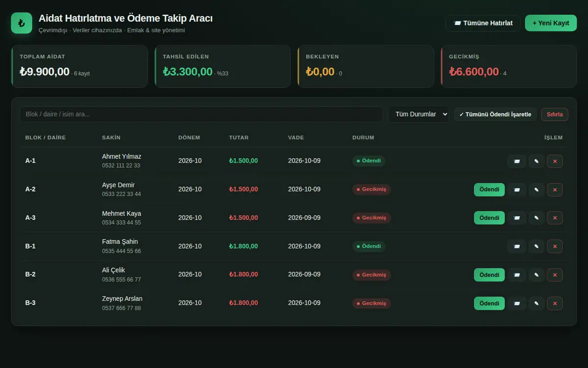Delete the B-2 Ali Çelik record
The image size is (588, 368).
555,275
